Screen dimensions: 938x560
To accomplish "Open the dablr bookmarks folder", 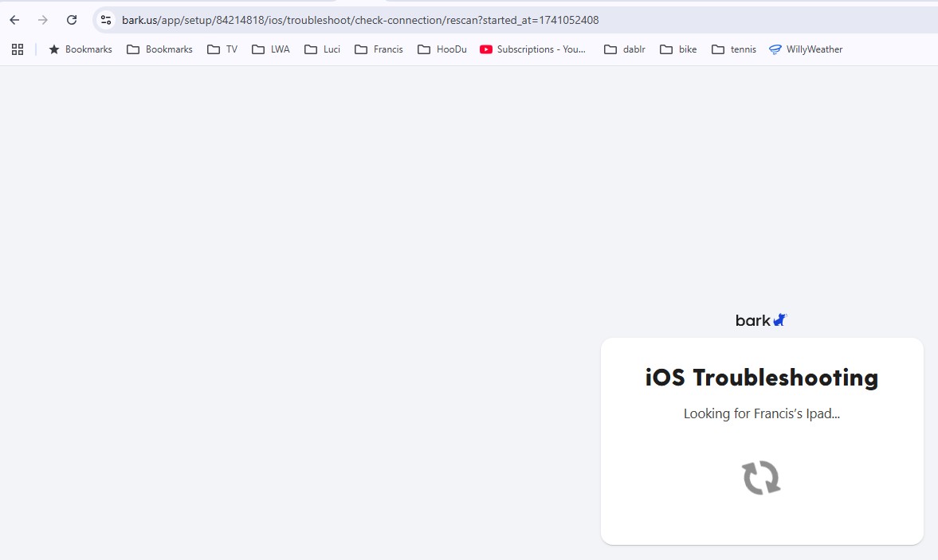I will 625,49.
